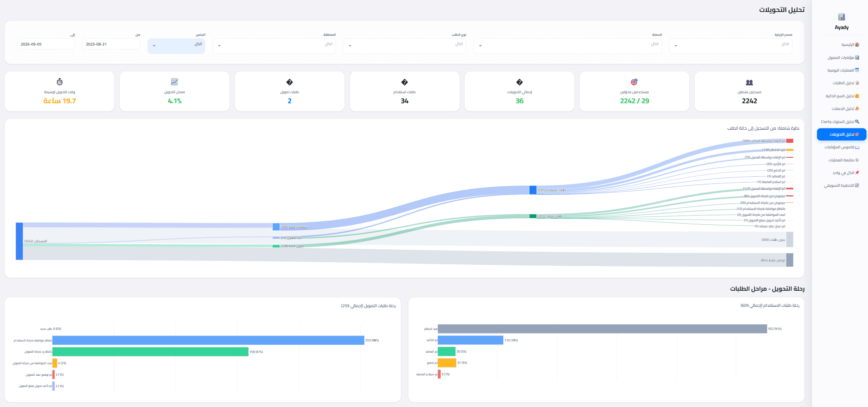The height and width of the screenshot is (407, 868).
Task: Click the start date field showing 2023-08-21
Action: [111, 44]
